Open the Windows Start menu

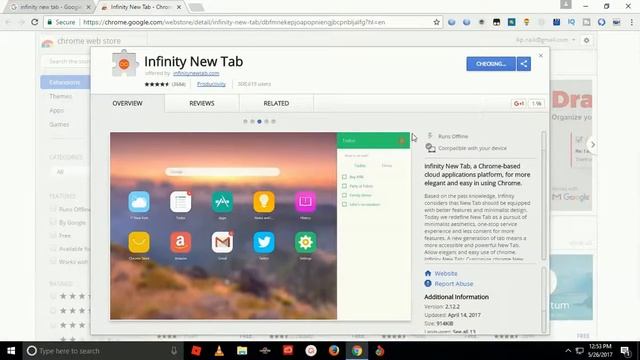pyautogui.click(x=11, y=351)
